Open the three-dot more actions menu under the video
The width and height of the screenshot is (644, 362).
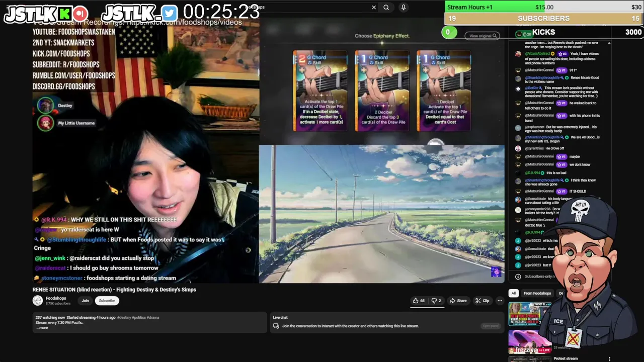click(500, 301)
